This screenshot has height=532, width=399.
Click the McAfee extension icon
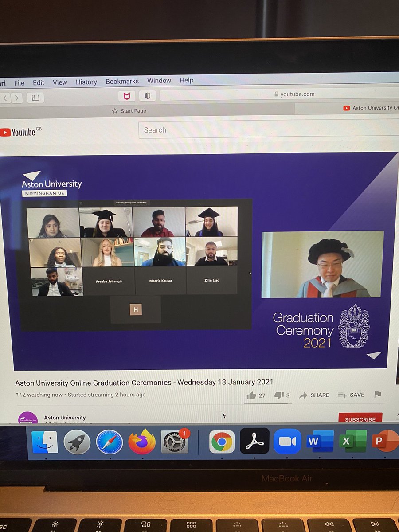point(126,96)
